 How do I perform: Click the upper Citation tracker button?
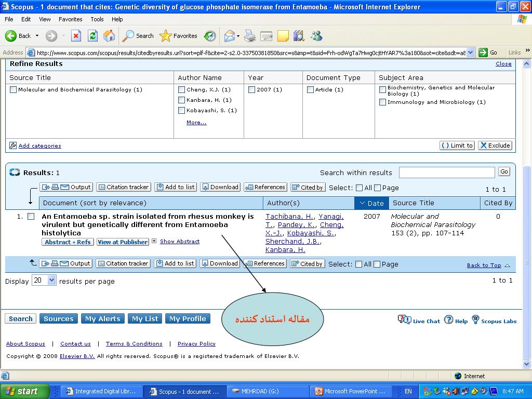124,187
